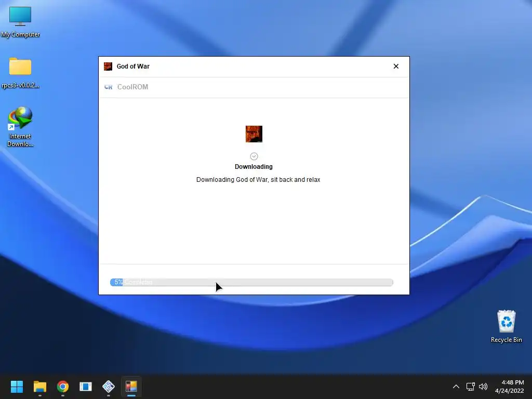Select the active installer app on taskbar

pyautogui.click(x=131, y=386)
